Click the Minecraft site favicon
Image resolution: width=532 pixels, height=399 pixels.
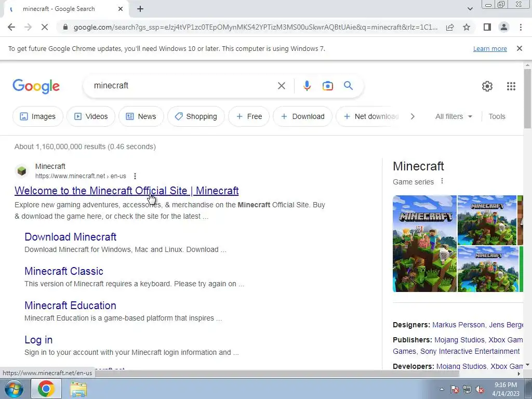[x=22, y=170]
